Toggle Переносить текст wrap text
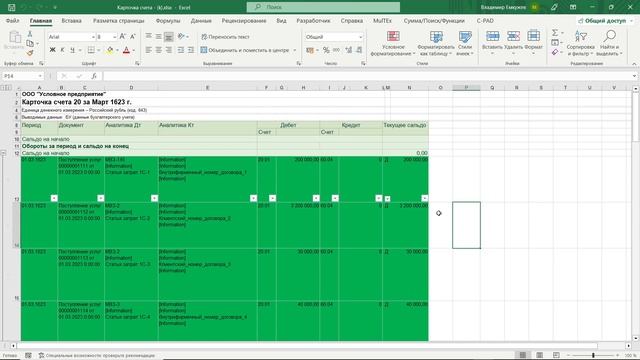Viewport: 640px width, 360px height. pos(225,37)
